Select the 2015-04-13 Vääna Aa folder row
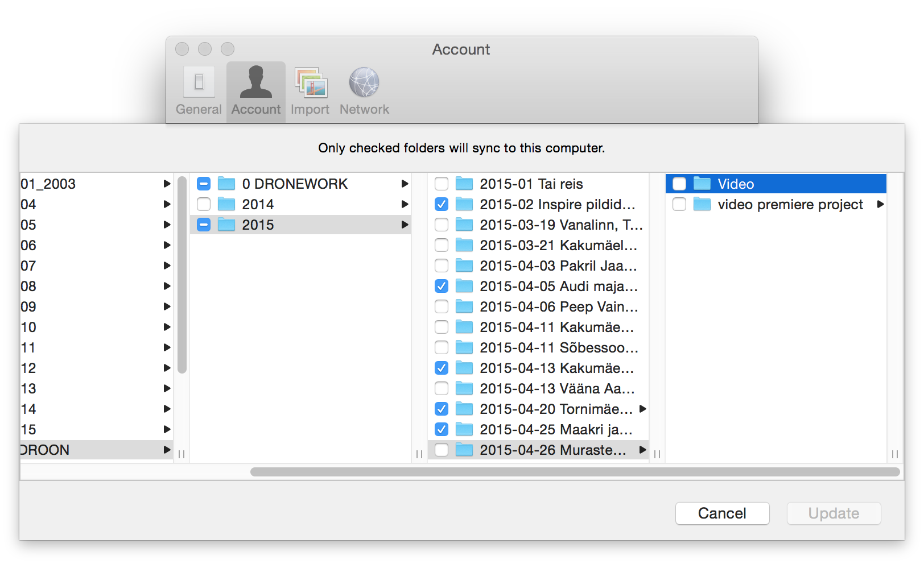 pos(556,388)
